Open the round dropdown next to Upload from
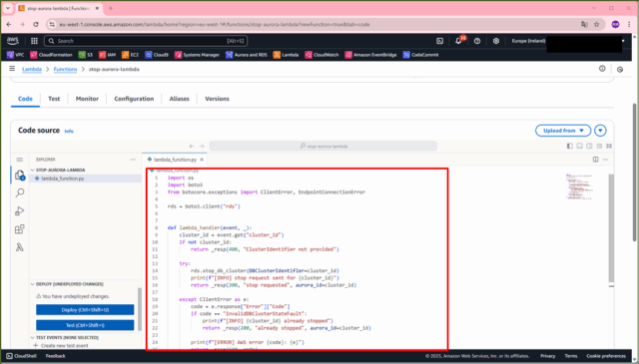The height and width of the screenshot is (364, 639). [x=600, y=131]
